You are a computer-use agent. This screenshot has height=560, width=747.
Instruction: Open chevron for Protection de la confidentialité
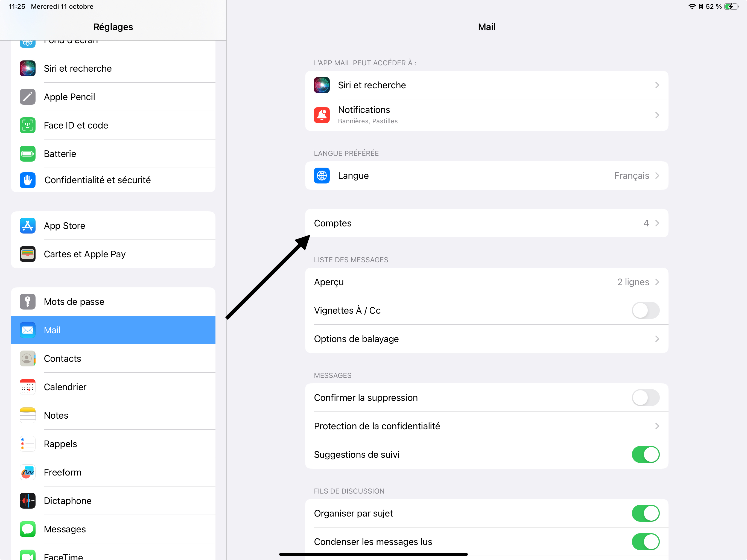657,426
